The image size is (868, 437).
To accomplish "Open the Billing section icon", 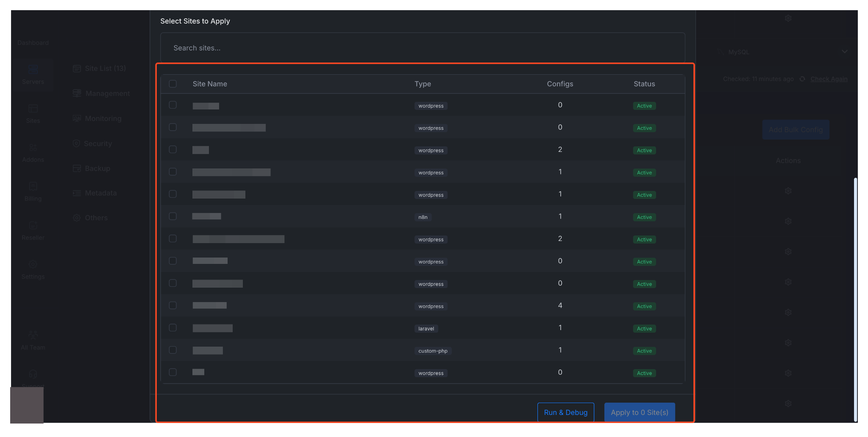I will click(33, 187).
